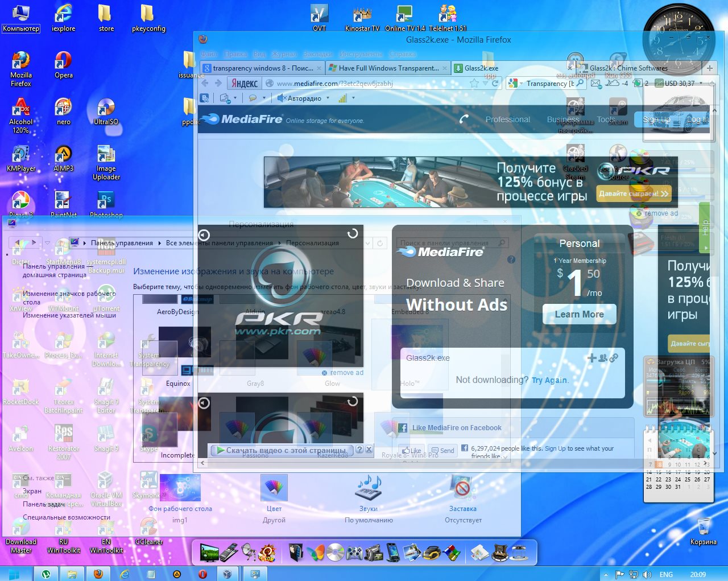
Task: Open the Image Uploader desktop icon
Action: coord(106,162)
